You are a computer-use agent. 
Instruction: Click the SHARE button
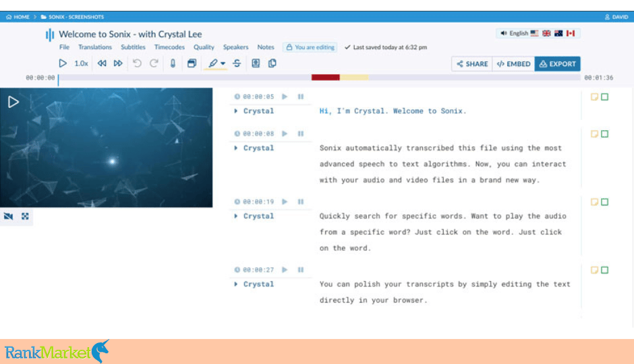tap(472, 64)
